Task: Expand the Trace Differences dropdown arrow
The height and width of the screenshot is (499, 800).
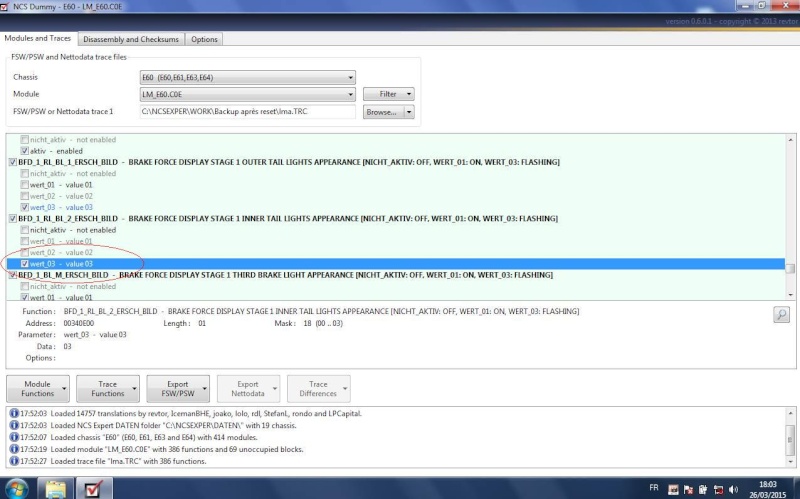Action: tap(345, 389)
